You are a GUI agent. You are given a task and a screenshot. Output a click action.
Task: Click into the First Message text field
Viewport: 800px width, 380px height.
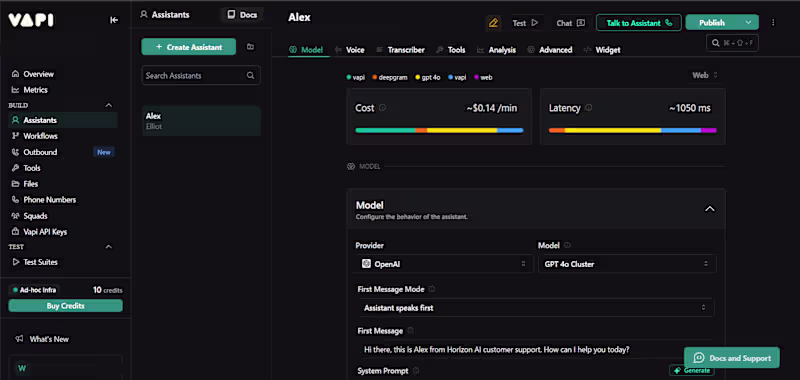(536, 350)
